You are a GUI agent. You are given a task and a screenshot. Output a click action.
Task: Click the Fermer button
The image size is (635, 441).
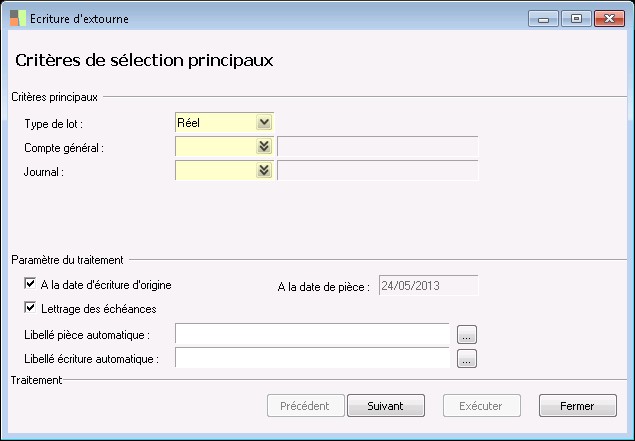click(x=577, y=406)
